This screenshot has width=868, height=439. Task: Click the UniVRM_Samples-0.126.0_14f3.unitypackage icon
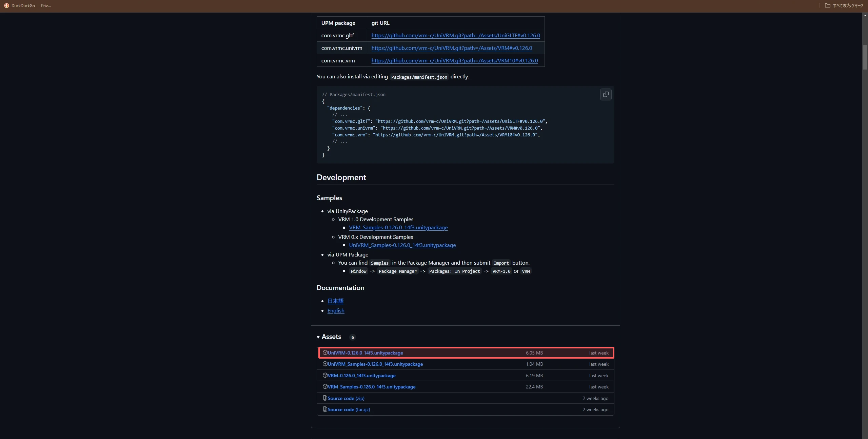[324, 364]
